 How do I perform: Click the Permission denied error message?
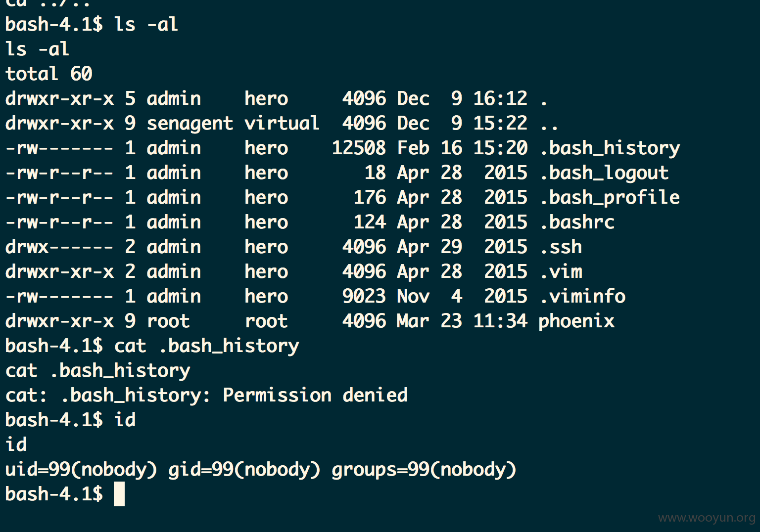[315, 395]
